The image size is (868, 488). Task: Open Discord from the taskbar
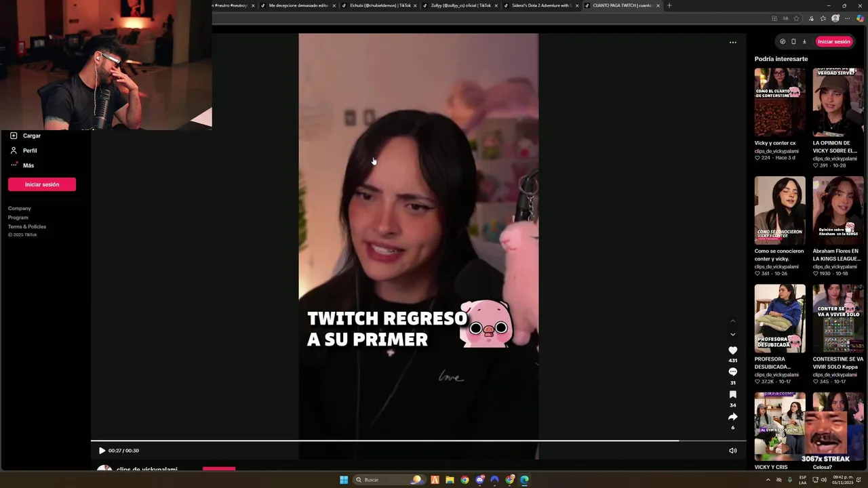pos(480,480)
